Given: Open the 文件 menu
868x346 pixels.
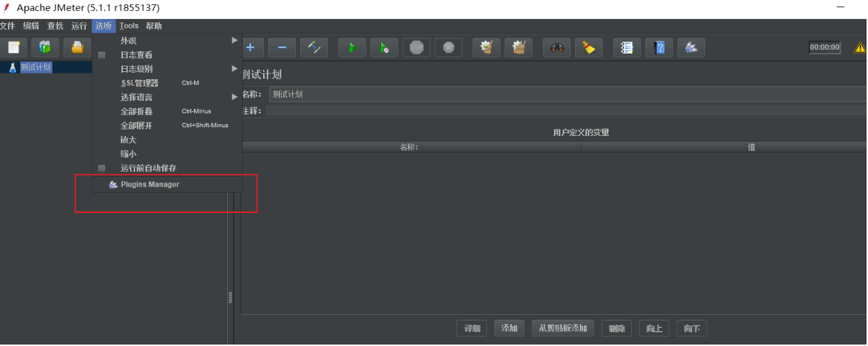Looking at the screenshot, I should coord(7,26).
